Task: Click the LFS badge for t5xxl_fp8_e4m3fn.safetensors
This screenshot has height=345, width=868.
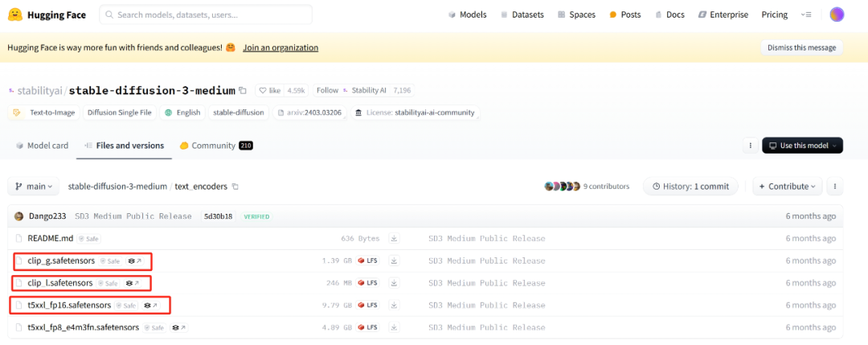Action: tap(368, 327)
